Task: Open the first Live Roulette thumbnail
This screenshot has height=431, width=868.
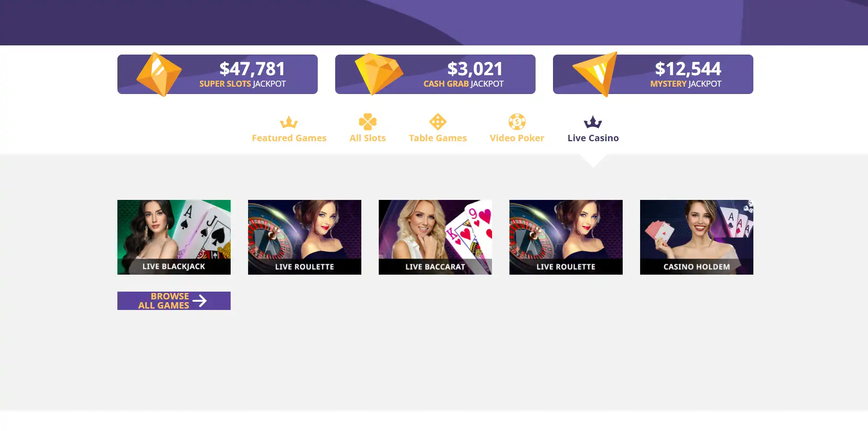Action: coord(304,237)
